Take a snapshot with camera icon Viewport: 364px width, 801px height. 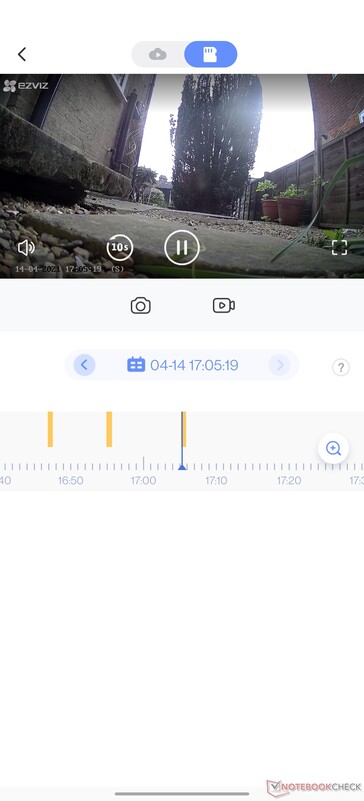[140, 305]
